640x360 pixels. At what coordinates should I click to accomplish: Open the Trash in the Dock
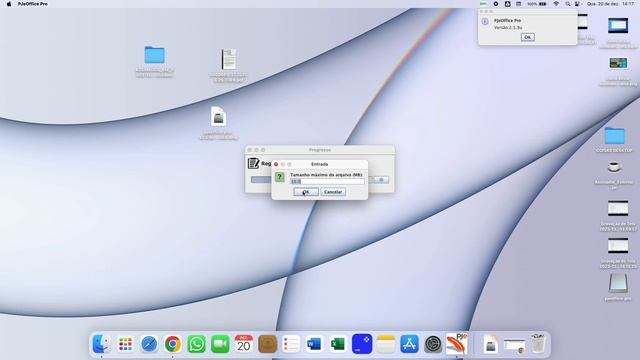click(538, 344)
